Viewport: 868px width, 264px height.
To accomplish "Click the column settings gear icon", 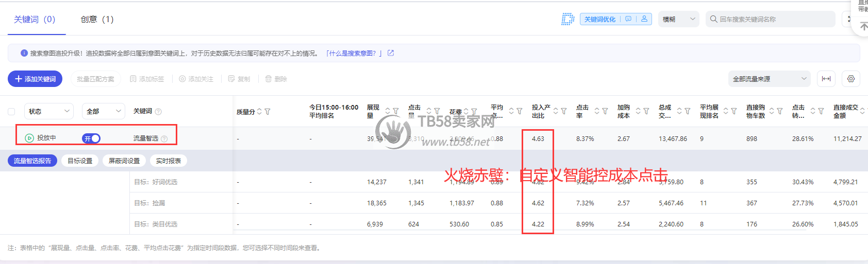I will (x=850, y=79).
